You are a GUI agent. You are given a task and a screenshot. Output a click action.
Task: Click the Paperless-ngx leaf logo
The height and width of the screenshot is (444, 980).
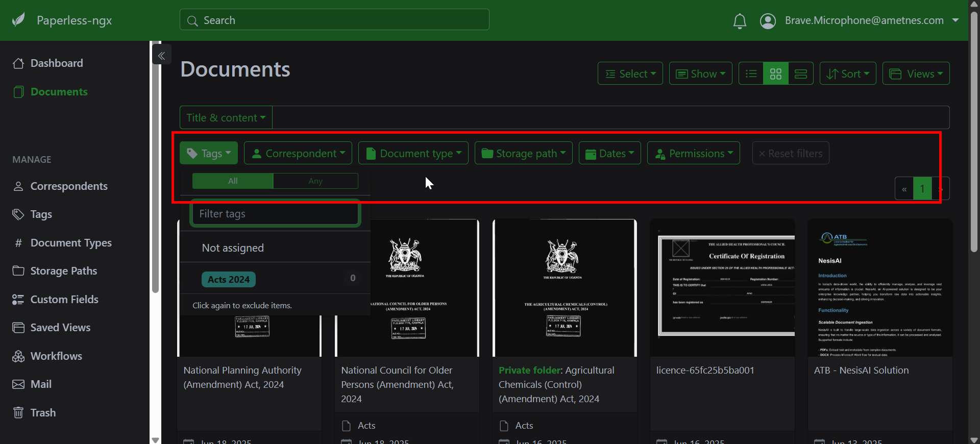(19, 20)
